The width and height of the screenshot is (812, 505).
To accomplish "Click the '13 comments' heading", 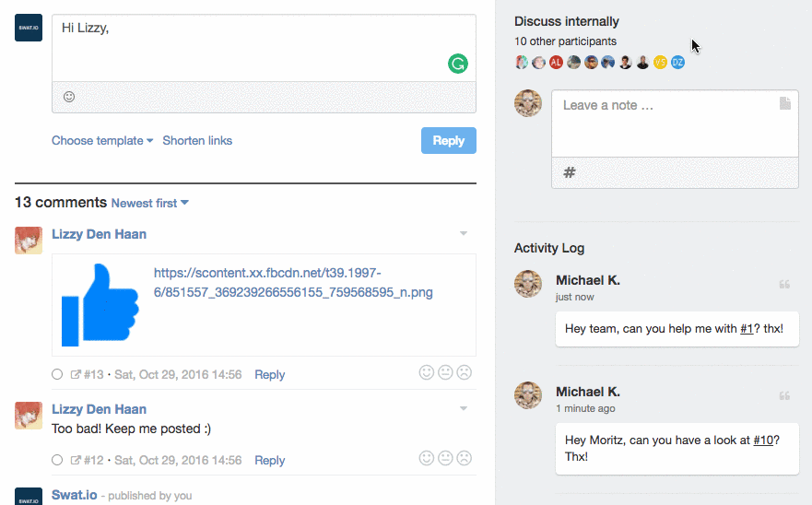I will pos(61,202).
